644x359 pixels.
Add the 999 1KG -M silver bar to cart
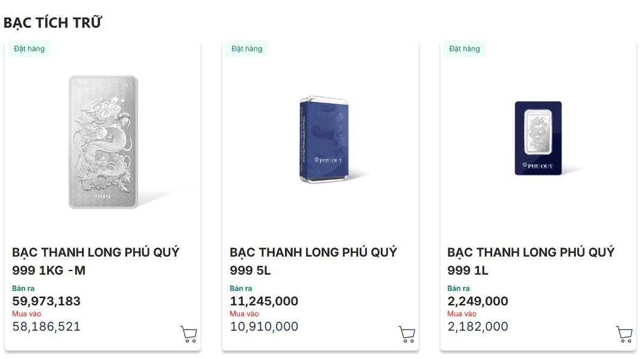(189, 334)
